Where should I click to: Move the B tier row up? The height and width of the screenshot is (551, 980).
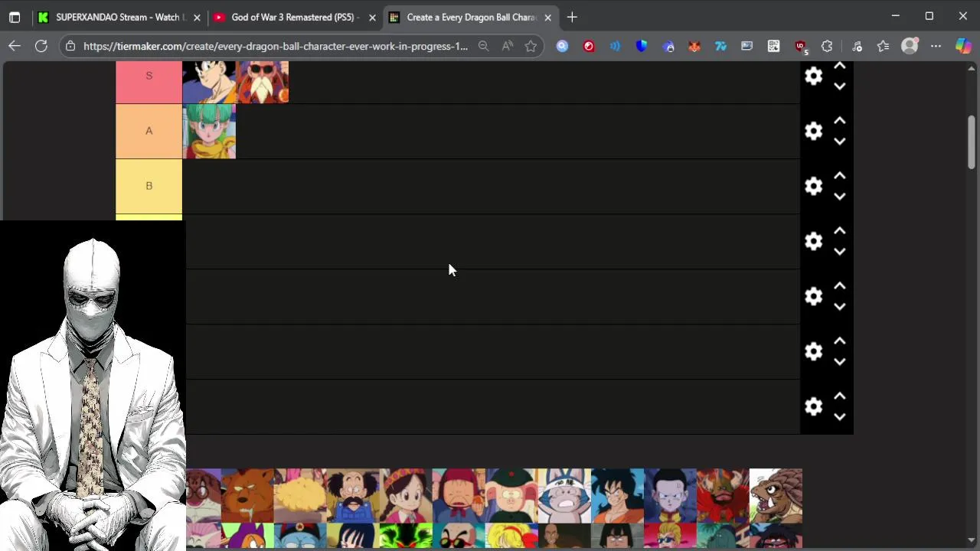840,176
